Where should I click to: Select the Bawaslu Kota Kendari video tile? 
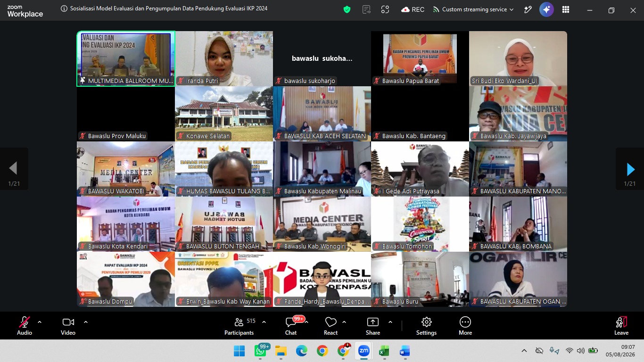126,224
